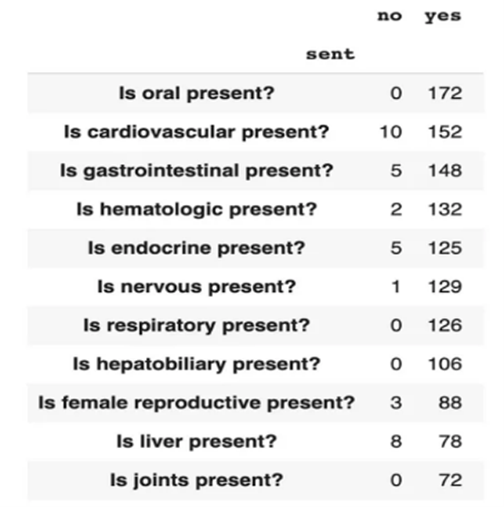Select the 'Is gastrointestinal present?' row label

(197, 171)
